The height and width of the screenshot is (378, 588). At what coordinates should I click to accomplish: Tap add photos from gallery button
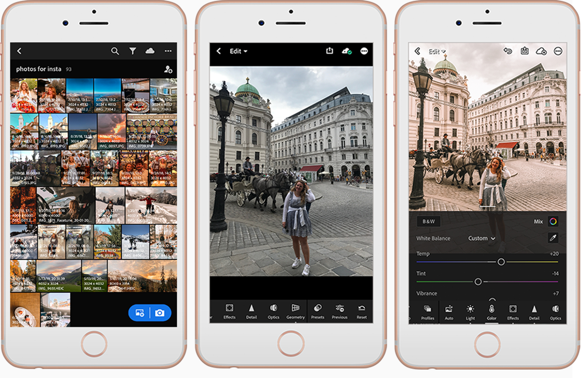coord(140,313)
